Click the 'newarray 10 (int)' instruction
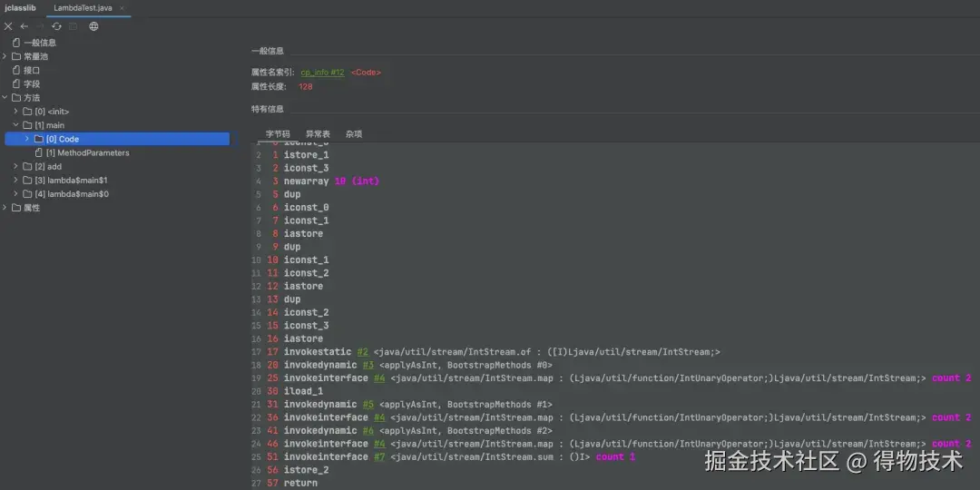This screenshot has height=490, width=980. tap(331, 181)
